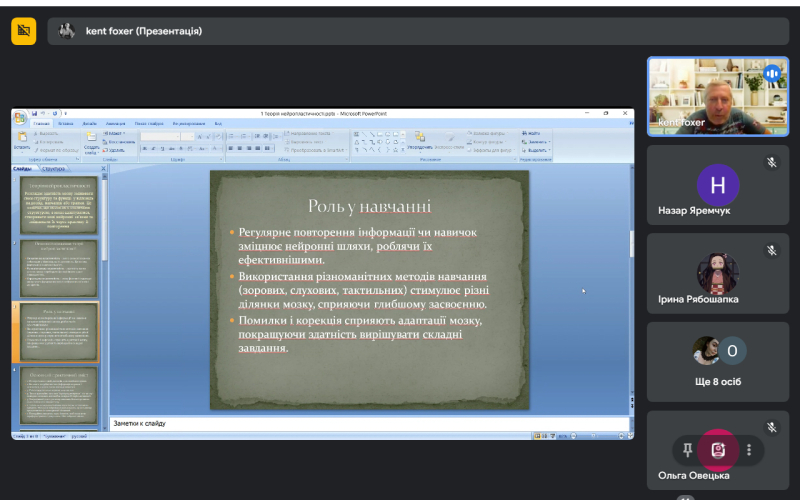Select Ірина Рябошапка participant tile
This screenshot has height=500, width=800.
click(718, 273)
